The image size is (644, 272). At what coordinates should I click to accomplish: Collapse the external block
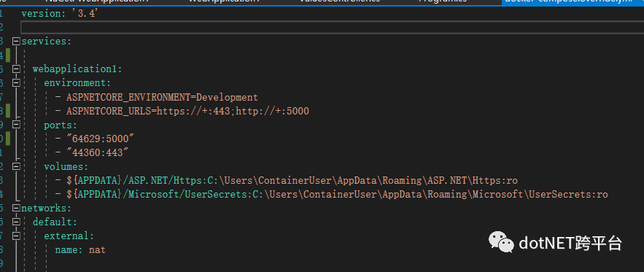click(17, 236)
